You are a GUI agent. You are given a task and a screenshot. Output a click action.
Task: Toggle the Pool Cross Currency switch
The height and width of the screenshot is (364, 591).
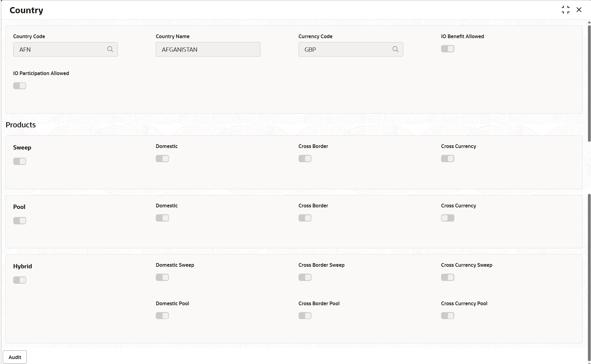coord(448,218)
